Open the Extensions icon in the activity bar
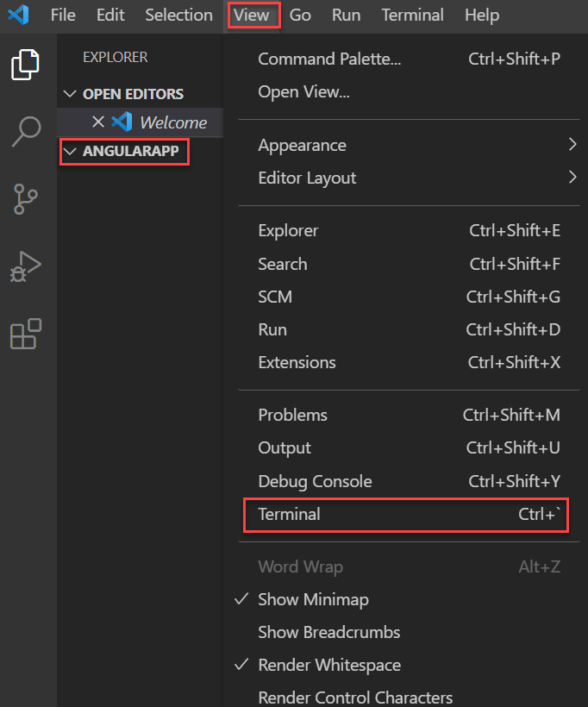The height and width of the screenshot is (707, 588). coord(27,335)
